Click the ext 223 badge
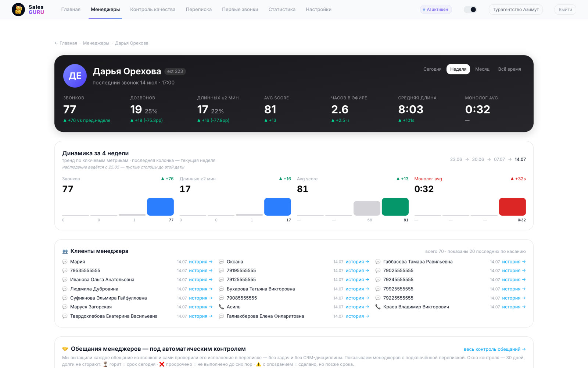 tap(175, 71)
